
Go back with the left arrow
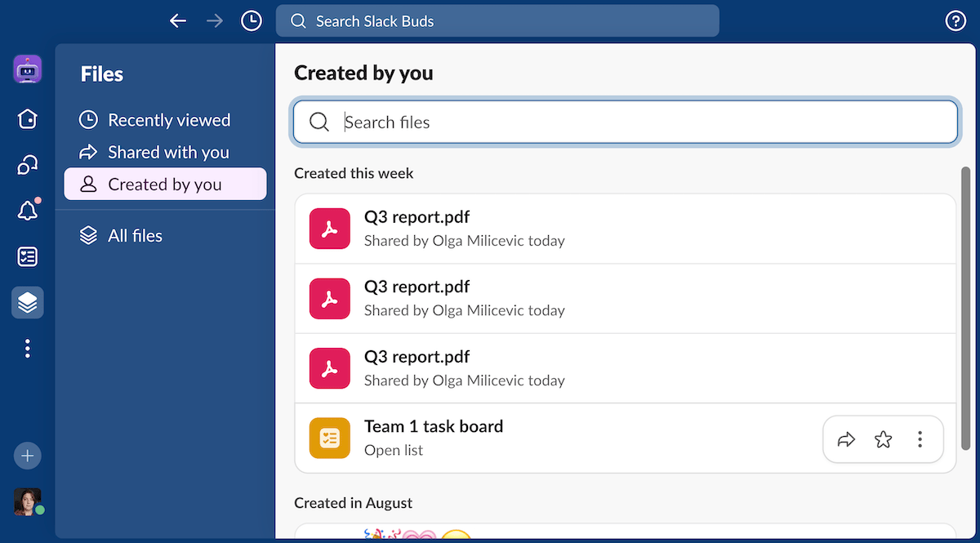178,21
